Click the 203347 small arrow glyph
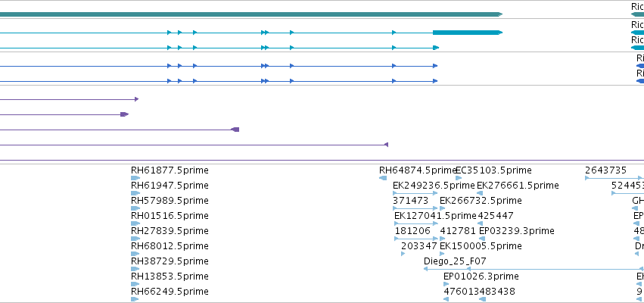The image size is (644, 303). coord(403,254)
